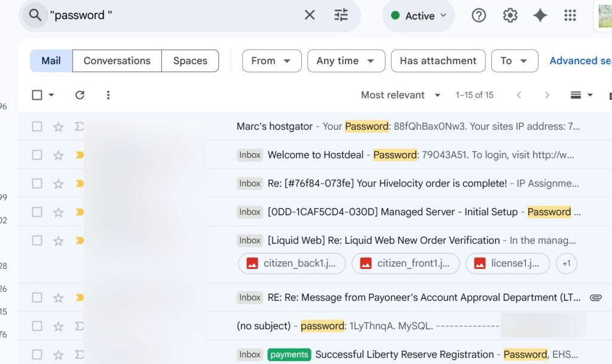Toggle importance marker on Managed Server email
612x364 pixels.
coord(79,212)
